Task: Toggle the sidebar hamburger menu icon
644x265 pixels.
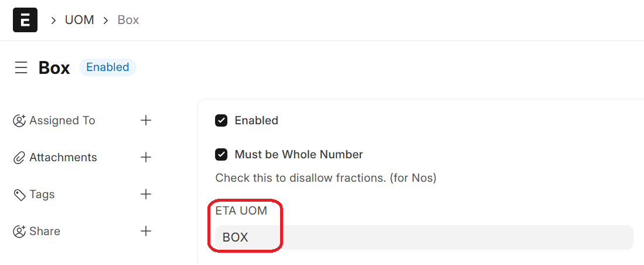Action: click(21, 67)
